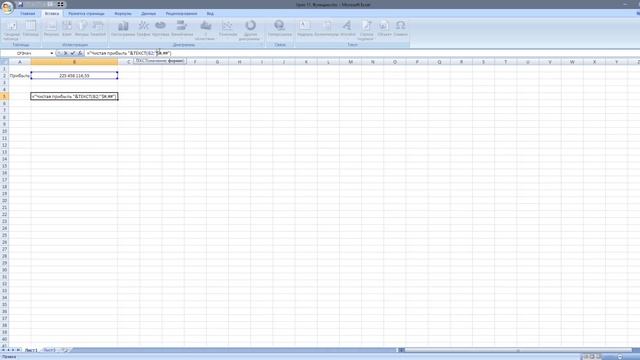Select column B header
Screen dimensions: 640x360
(74, 62)
